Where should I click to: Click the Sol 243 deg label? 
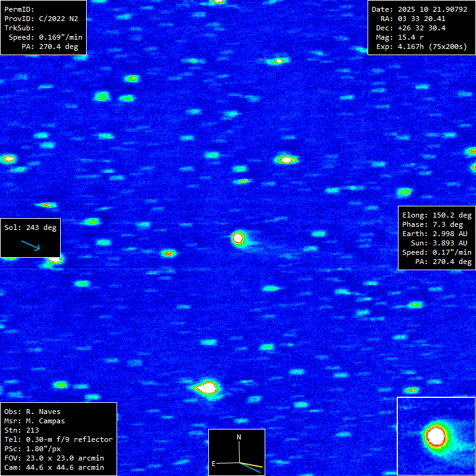(x=30, y=227)
